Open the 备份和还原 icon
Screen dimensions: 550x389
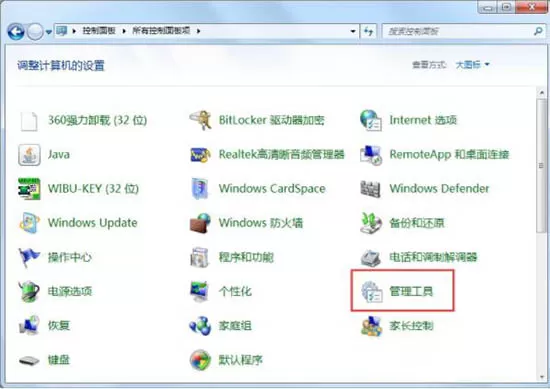(x=371, y=223)
